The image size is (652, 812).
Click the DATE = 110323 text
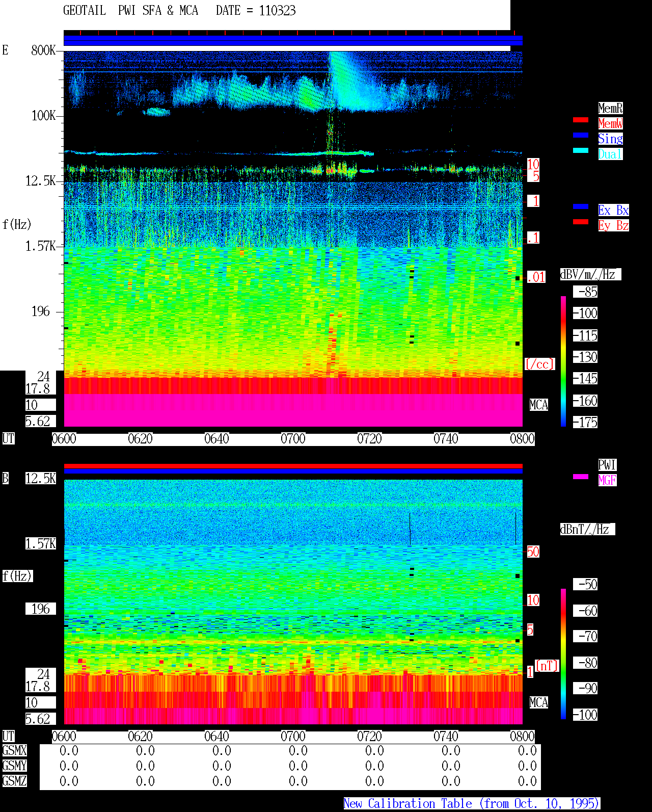[256, 11]
